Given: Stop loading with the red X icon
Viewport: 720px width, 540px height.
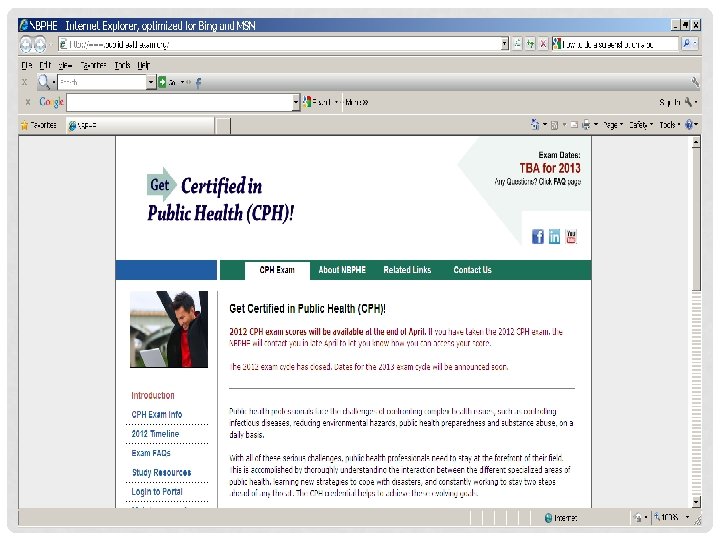Looking at the screenshot, I should coord(543,44).
